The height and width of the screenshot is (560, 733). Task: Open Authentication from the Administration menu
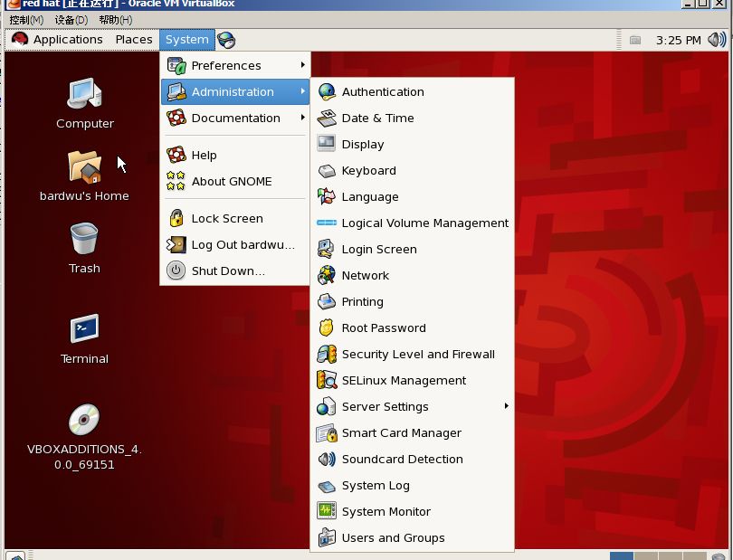[412, 91]
